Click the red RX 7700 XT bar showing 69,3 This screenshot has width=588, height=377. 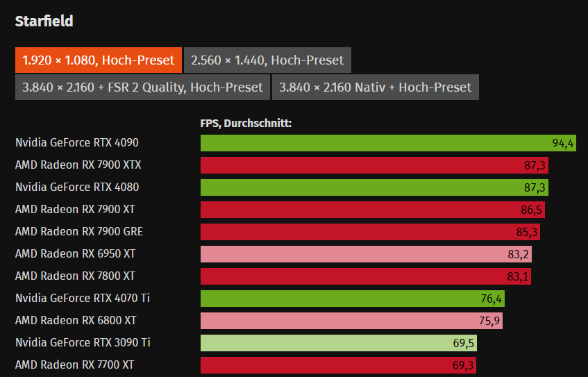click(x=338, y=365)
